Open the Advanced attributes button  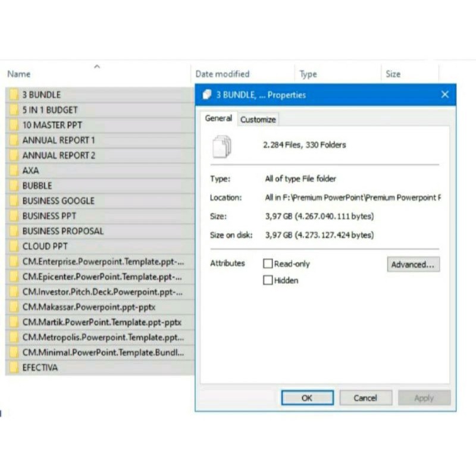[413, 264]
